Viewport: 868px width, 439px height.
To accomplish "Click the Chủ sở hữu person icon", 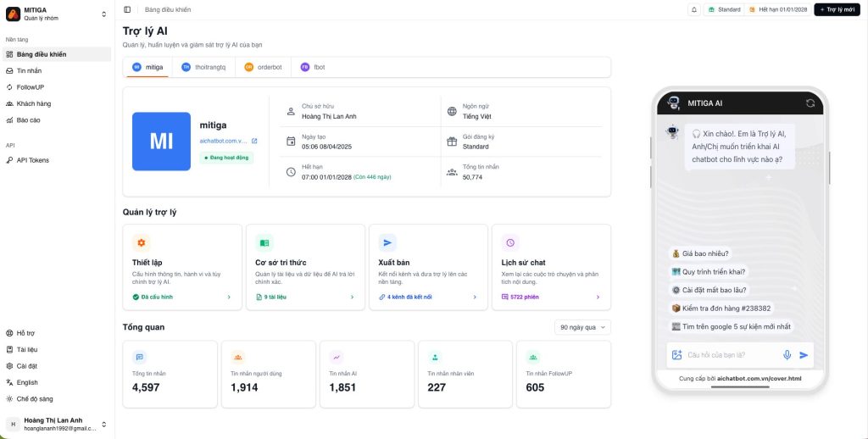I will [x=291, y=111].
